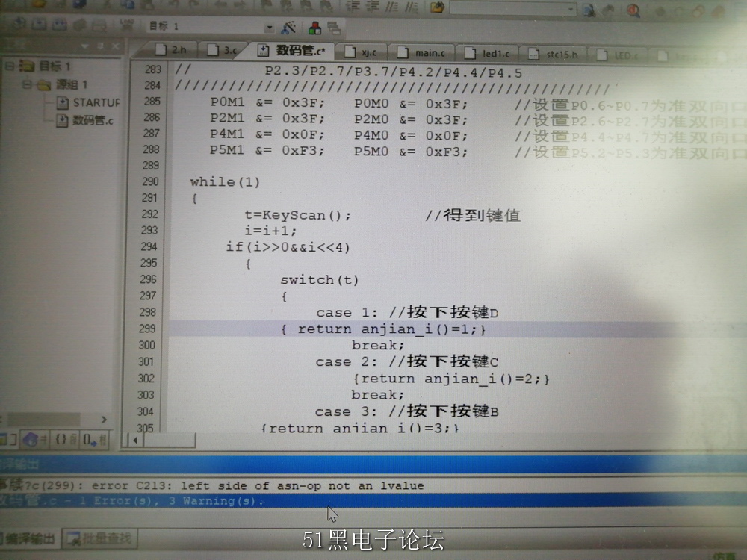Viewport: 747px width, 560px height.
Task: Switch to the led1.c editor tab
Action: [x=487, y=53]
